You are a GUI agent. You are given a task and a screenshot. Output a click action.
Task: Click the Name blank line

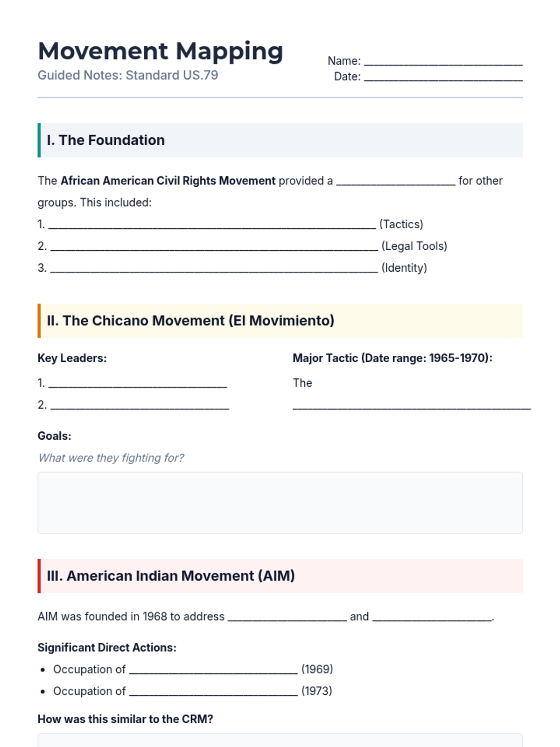point(443,62)
